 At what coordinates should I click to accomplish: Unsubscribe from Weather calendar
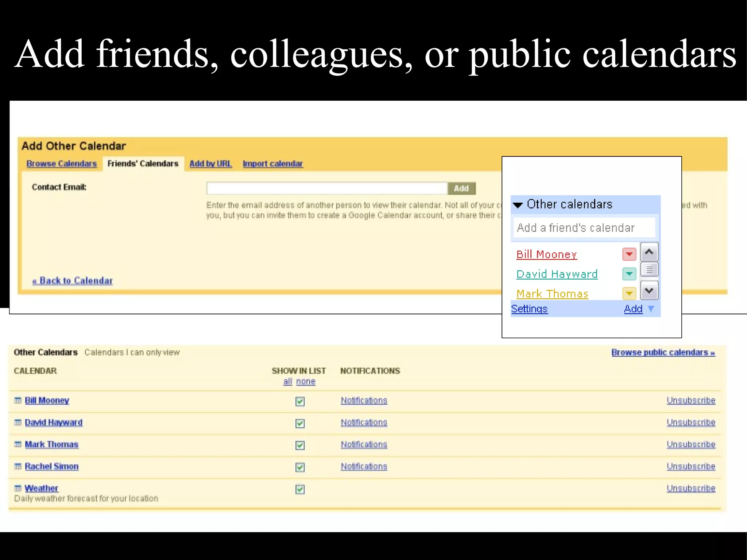pos(691,488)
